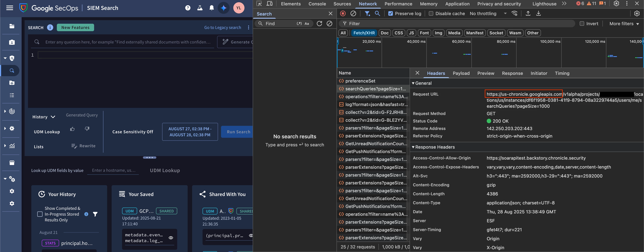This screenshot has height=252, width=644.
Task: Click Go to Legacy search link
Action: click(x=222, y=28)
